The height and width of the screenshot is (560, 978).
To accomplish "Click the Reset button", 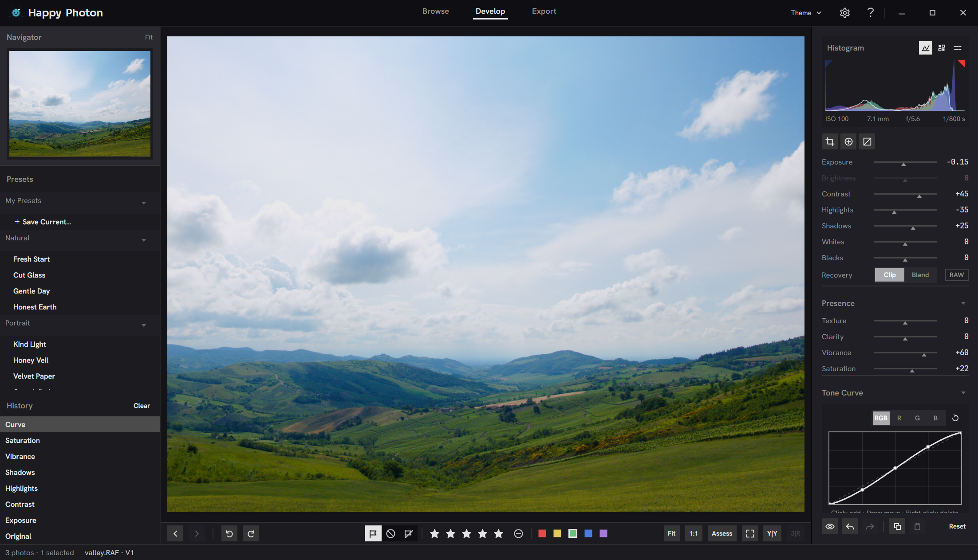I will [x=957, y=526].
